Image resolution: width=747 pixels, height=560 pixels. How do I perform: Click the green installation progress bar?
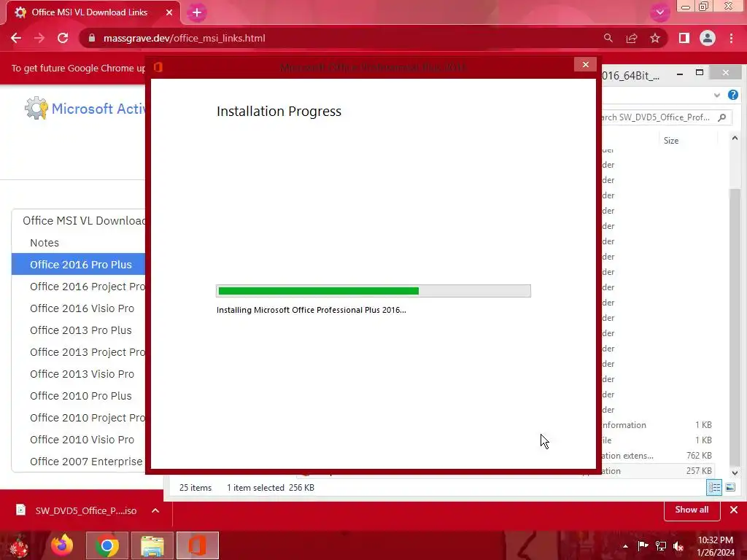373,291
